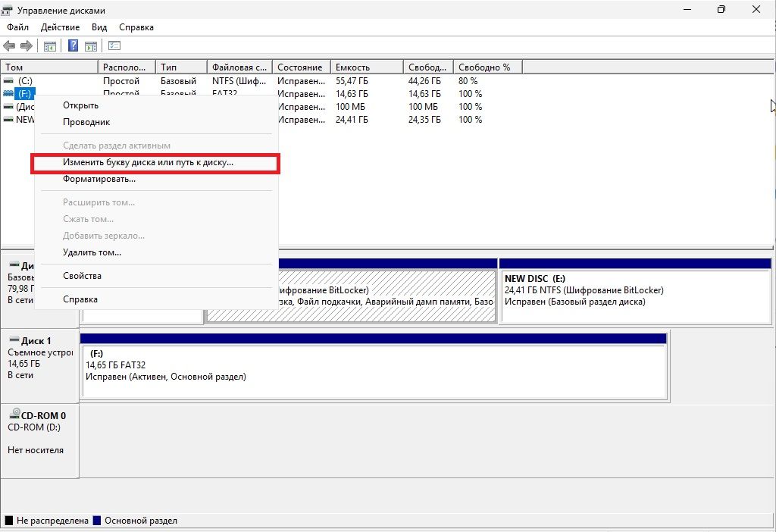The height and width of the screenshot is (532, 776).
Task: Click the 55,47 ГБ capacity cell
Action: click(x=352, y=80)
